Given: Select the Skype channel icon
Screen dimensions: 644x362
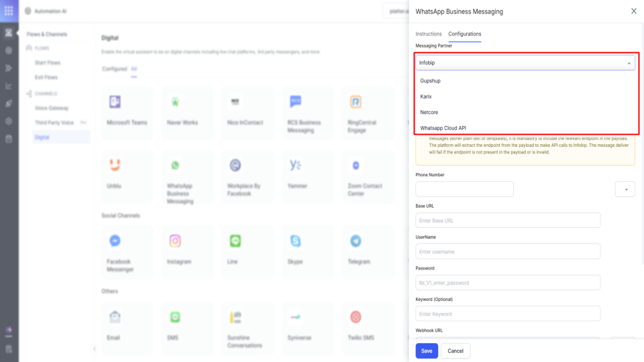Looking at the screenshot, I should click(295, 241).
